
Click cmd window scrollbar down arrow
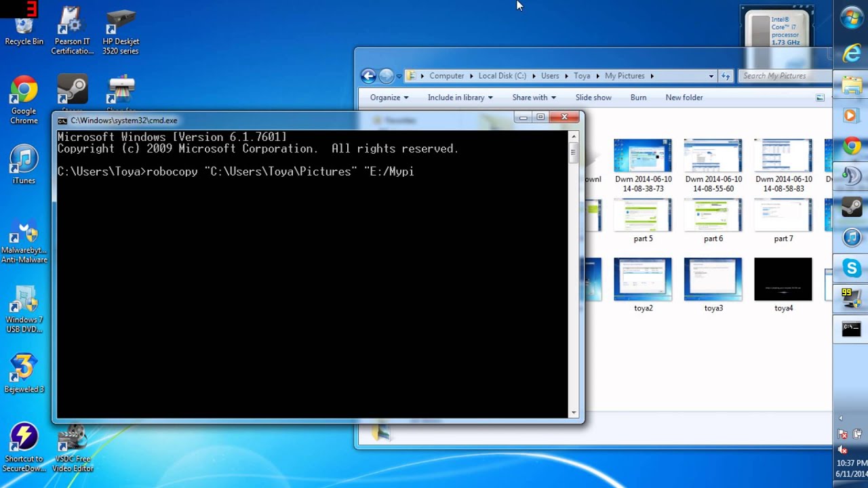(x=574, y=412)
